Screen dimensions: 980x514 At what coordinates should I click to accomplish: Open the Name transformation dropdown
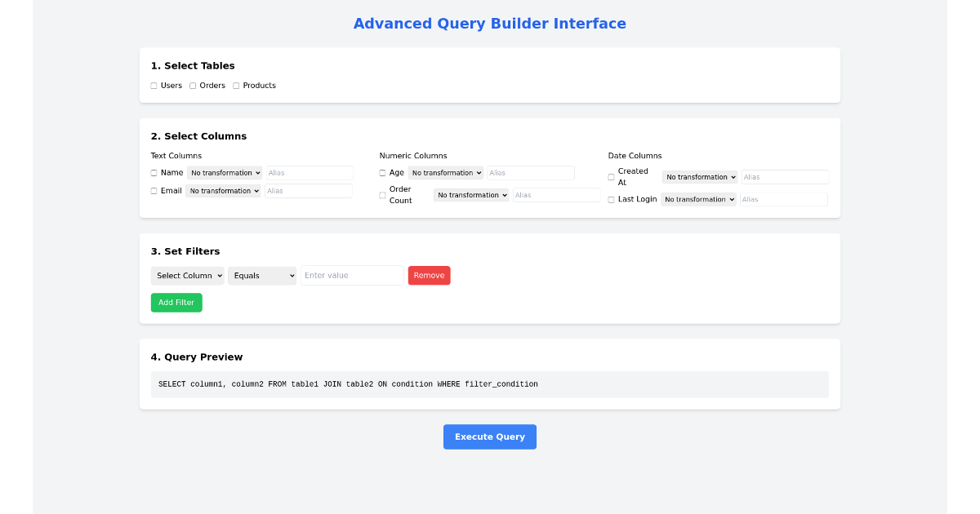[x=225, y=172]
